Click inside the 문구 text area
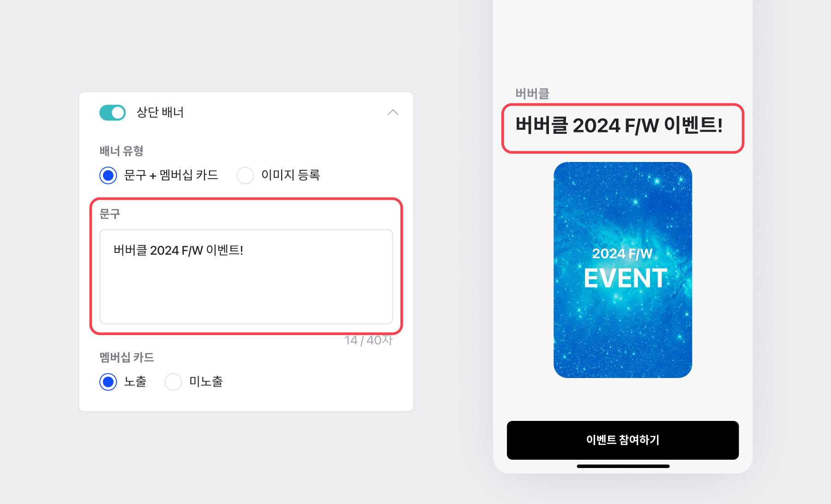The image size is (831, 504). point(246,277)
